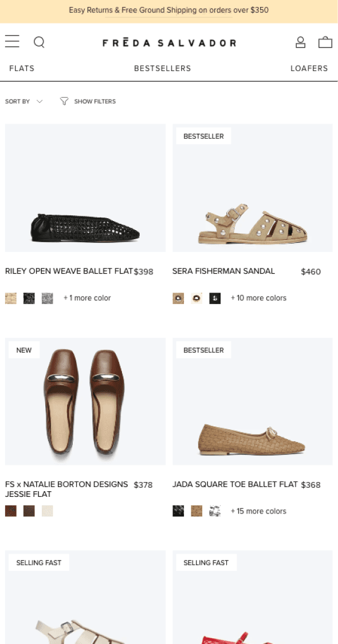Switch to the LOAFERS category
Image resolution: width=338 pixels, height=644 pixels.
(309, 68)
